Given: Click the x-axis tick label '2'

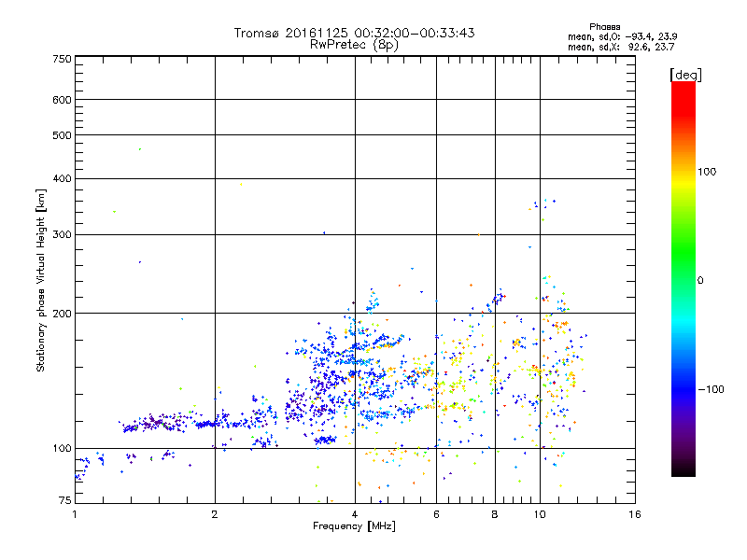Looking at the screenshot, I should coord(215,514).
